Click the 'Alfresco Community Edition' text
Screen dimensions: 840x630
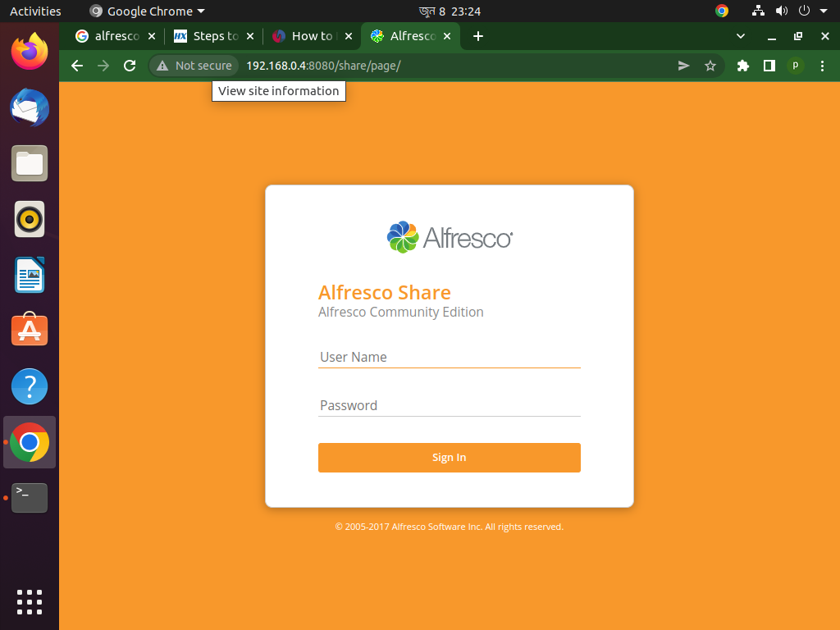400,312
